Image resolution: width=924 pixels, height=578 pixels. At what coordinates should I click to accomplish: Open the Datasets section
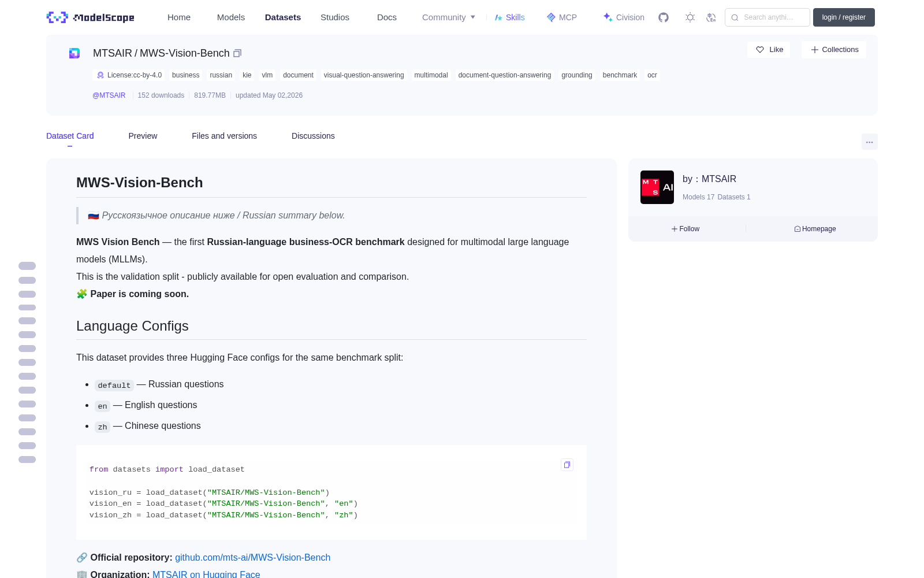click(x=283, y=17)
